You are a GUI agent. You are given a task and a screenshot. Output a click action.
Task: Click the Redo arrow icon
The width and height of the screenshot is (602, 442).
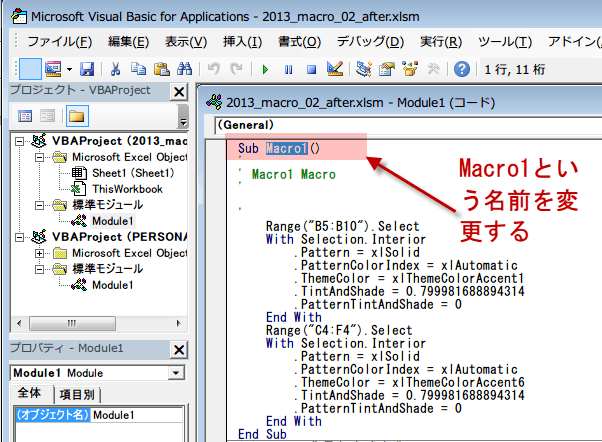pyautogui.click(x=236, y=70)
